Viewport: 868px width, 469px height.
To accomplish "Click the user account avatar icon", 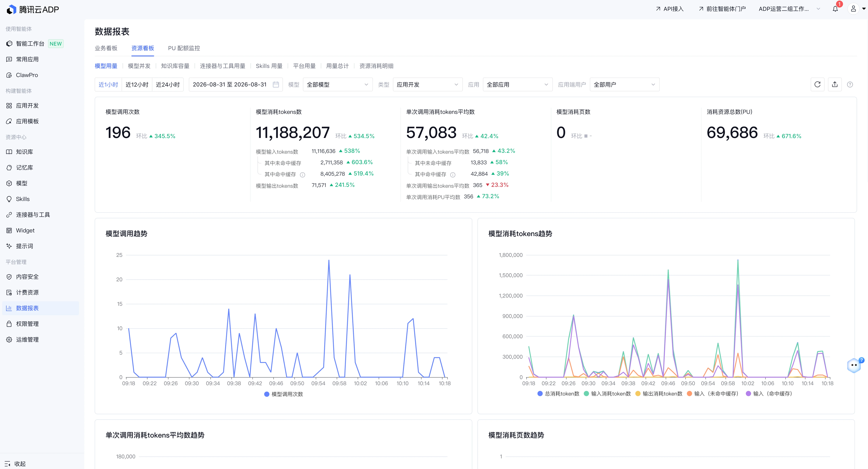I will tap(853, 9).
